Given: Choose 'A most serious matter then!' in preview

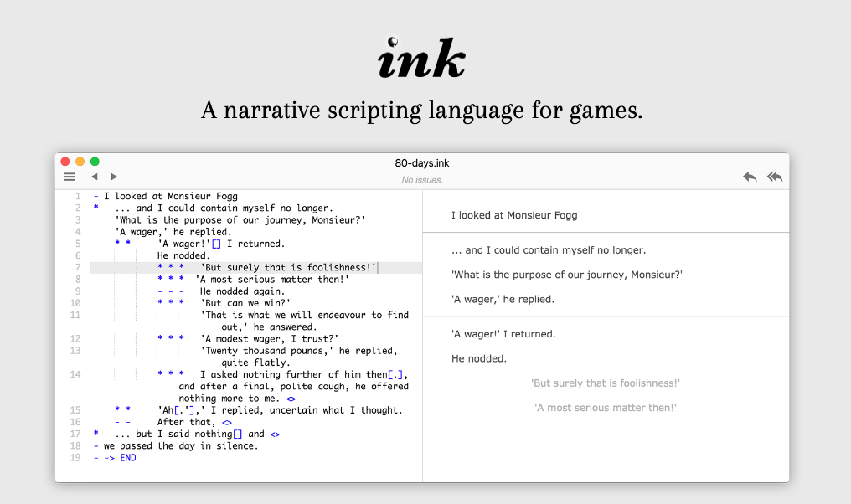Looking at the screenshot, I should (x=605, y=408).
